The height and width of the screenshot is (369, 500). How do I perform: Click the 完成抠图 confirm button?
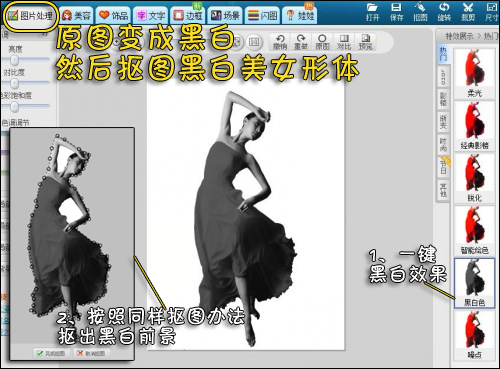tap(51, 353)
